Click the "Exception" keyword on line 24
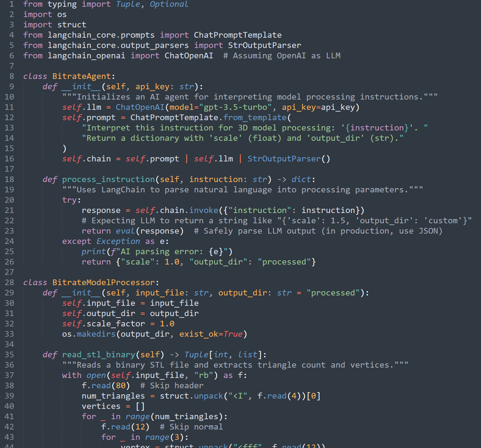Viewport: 481px width, 448px height. pos(118,241)
